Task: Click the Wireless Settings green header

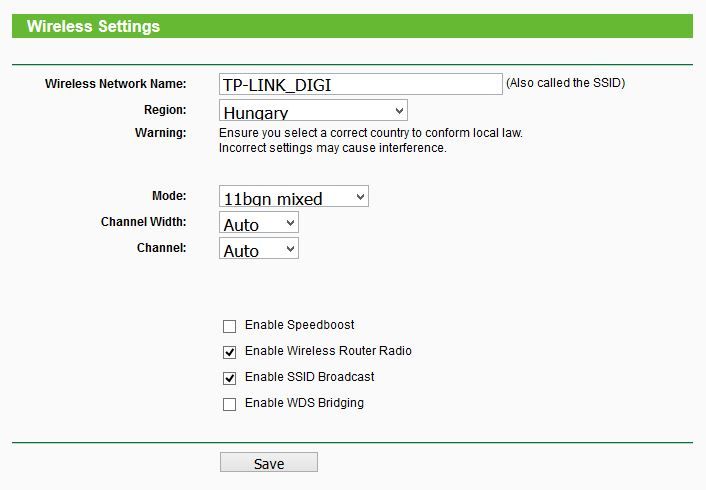Action: point(352,26)
